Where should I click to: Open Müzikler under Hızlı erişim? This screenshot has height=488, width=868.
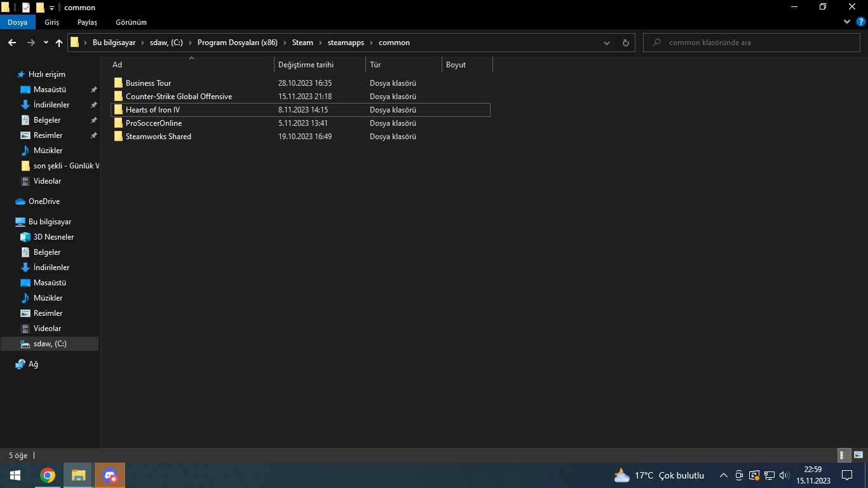48,151
